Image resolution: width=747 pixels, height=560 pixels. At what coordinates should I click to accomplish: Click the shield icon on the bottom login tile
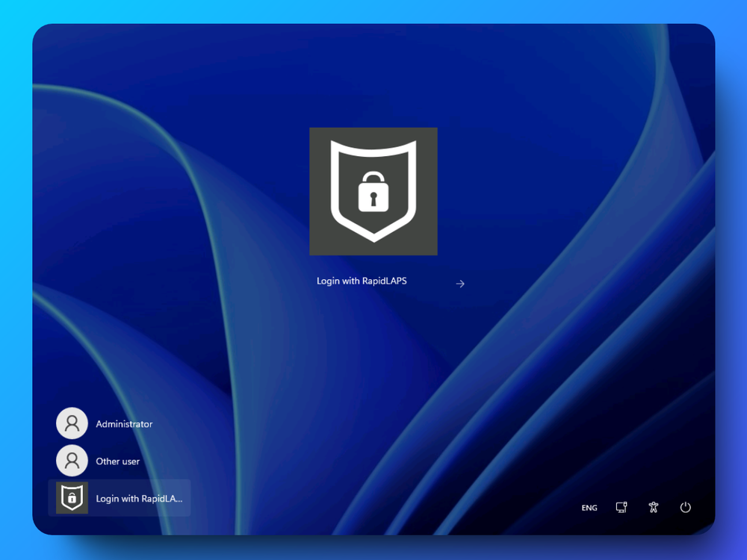(71, 498)
